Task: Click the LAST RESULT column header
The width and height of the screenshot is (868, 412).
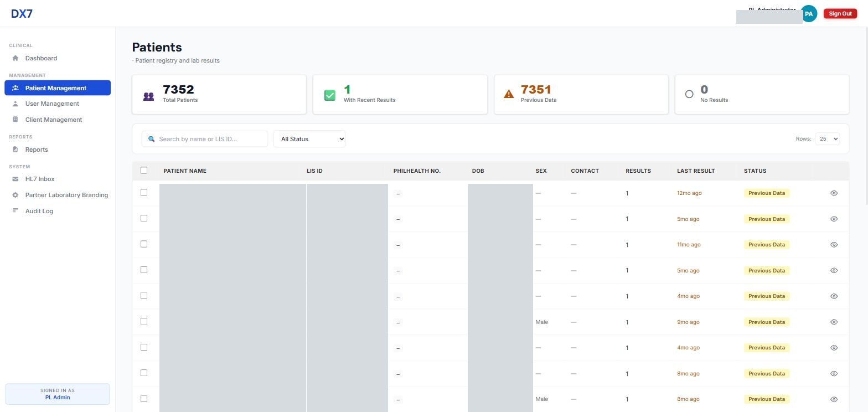Action: point(696,171)
